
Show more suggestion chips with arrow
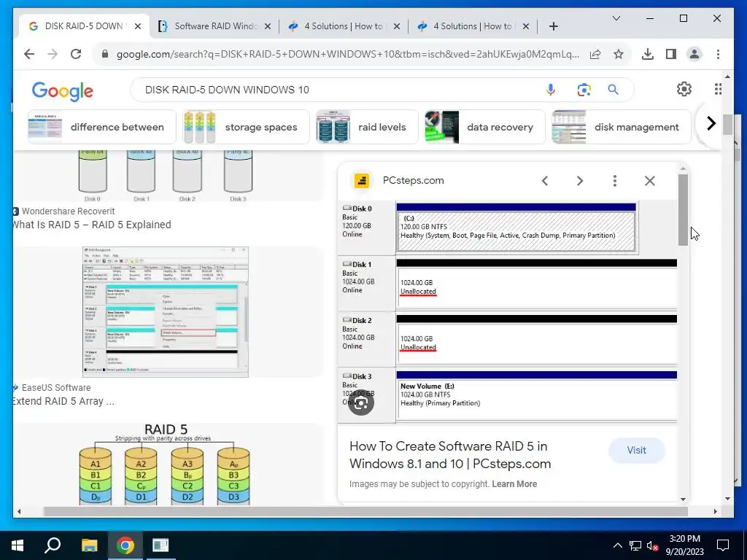point(711,123)
